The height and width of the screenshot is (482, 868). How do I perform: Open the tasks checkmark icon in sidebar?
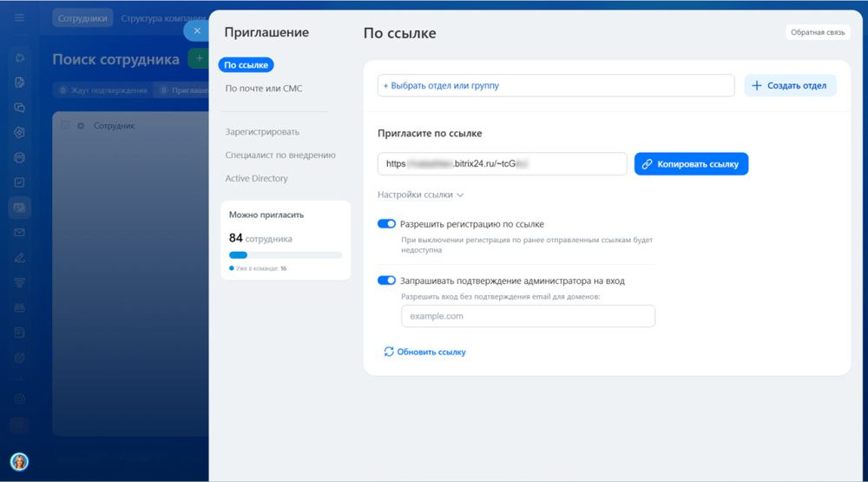(x=19, y=182)
